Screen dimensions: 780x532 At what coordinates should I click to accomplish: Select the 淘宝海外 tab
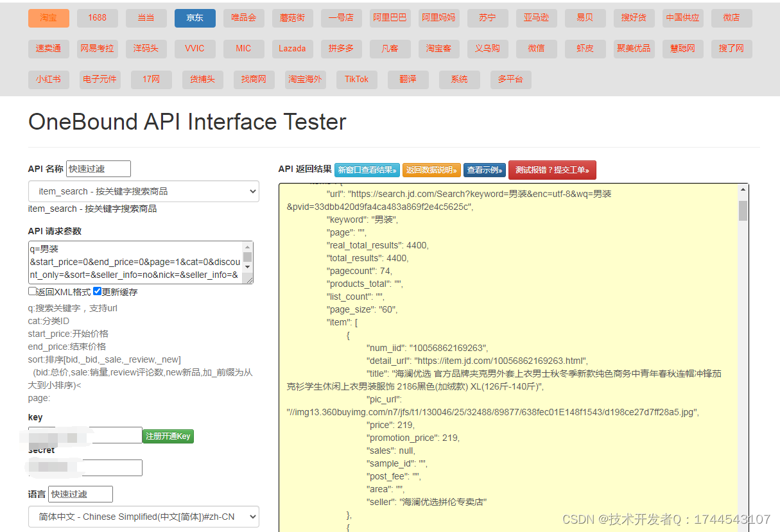coord(306,80)
